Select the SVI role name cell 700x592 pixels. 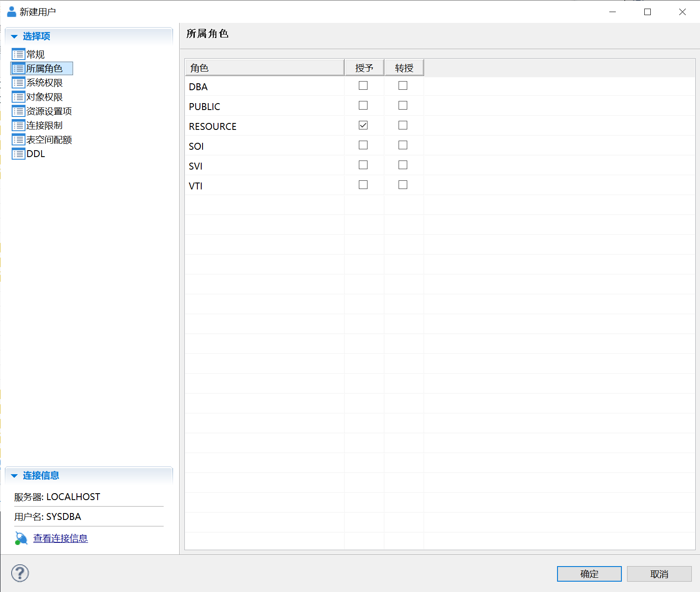[x=265, y=166]
